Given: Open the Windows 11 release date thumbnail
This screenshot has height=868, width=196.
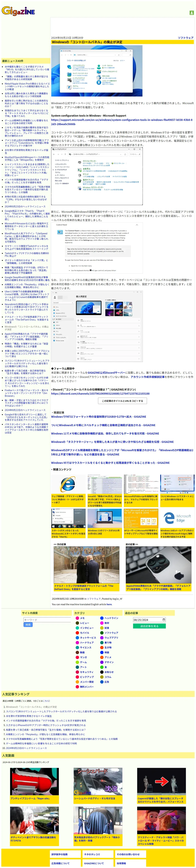Looking at the screenshot, I should click(x=104, y=518).
